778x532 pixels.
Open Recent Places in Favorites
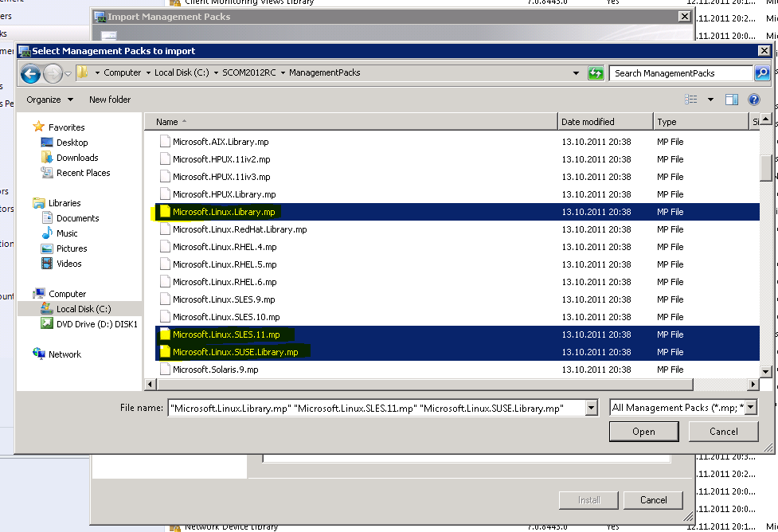tap(76, 173)
